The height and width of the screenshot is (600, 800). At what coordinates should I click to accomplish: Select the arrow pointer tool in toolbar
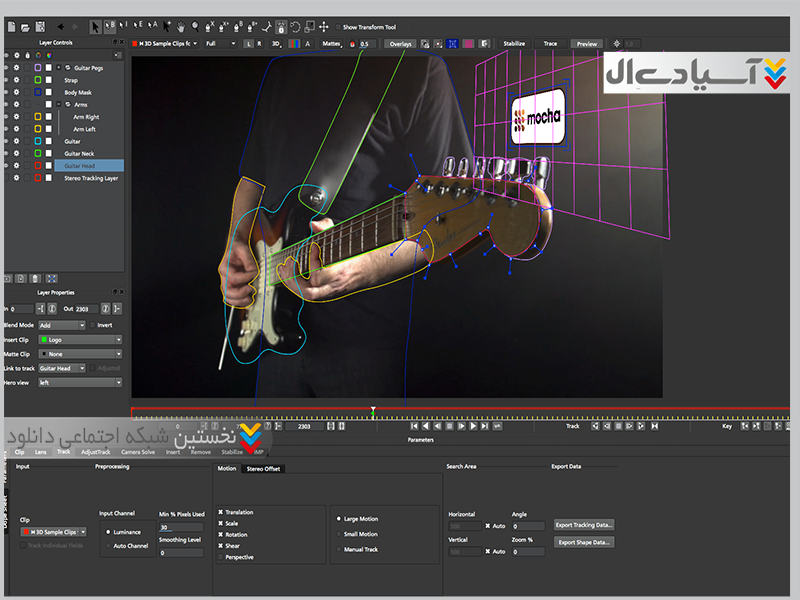(x=95, y=27)
